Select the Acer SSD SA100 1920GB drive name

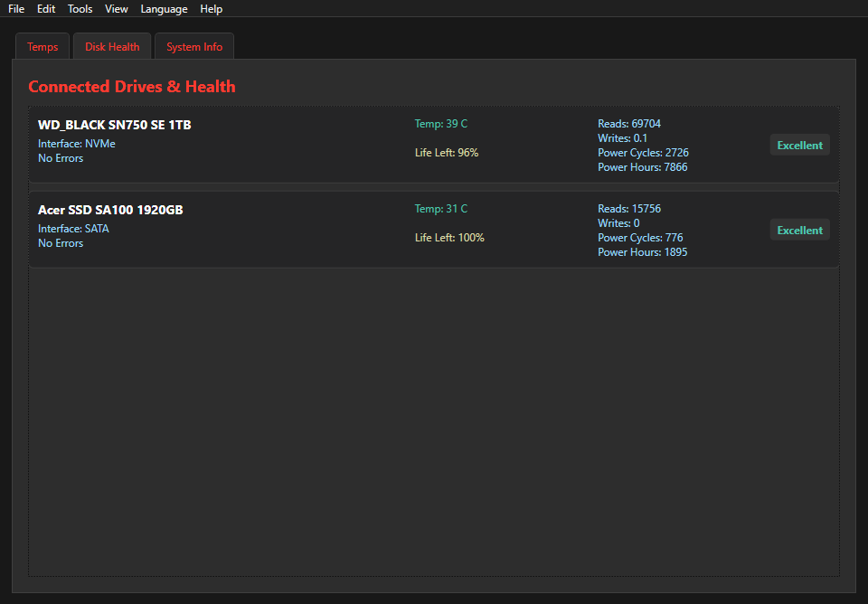point(110,210)
